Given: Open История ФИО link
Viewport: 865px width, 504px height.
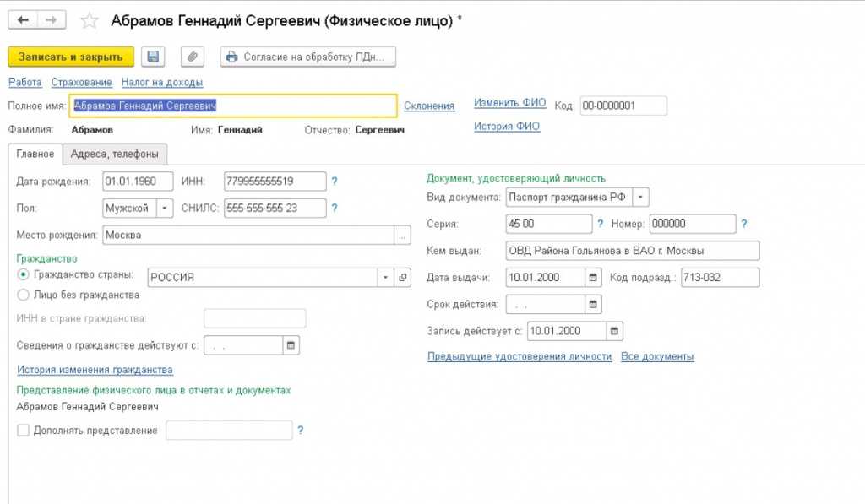Looking at the screenshot, I should point(506,127).
